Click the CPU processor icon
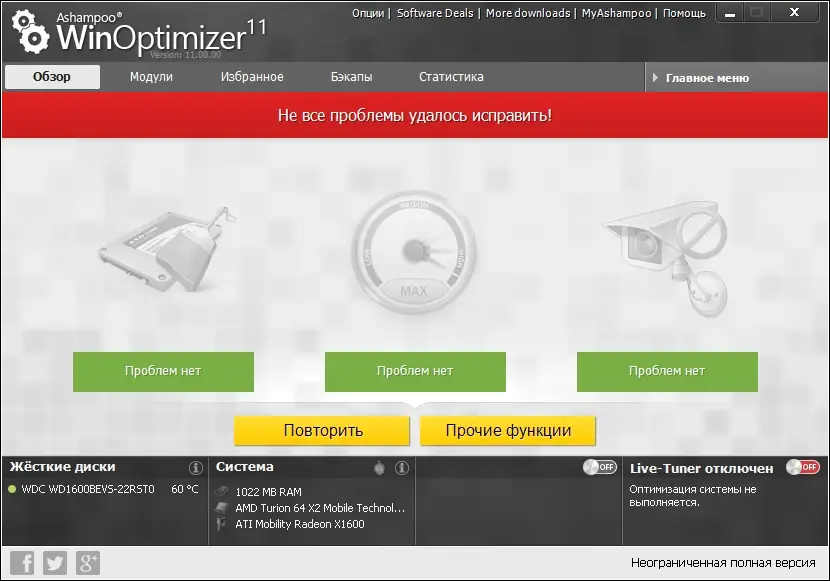The image size is (830, 581). (x=222, y=508)
